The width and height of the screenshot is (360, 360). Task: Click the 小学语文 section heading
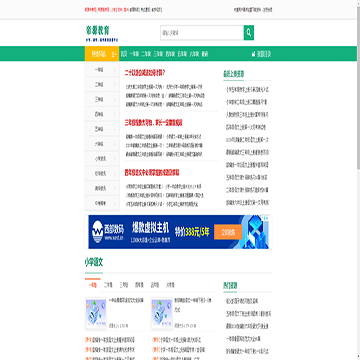coord(94,263)
